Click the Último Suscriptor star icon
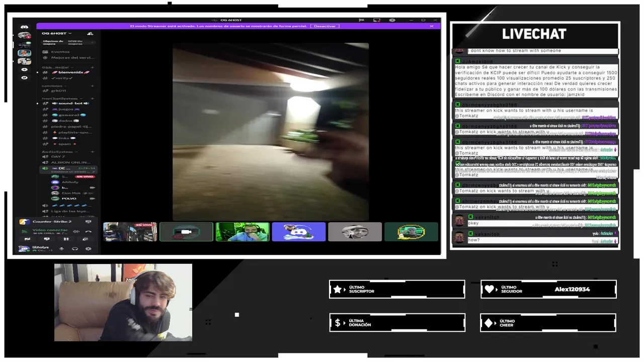 pos(338,289)
